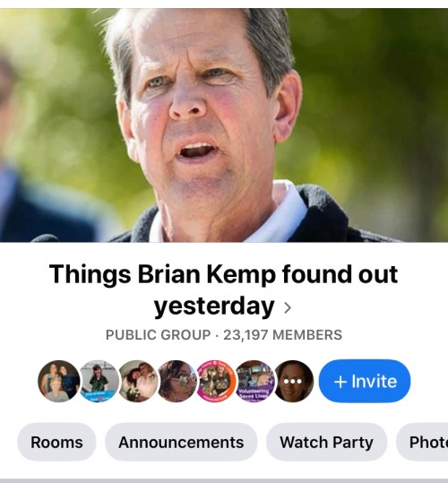Open member avatar with blue banner frame

[99, 381]
